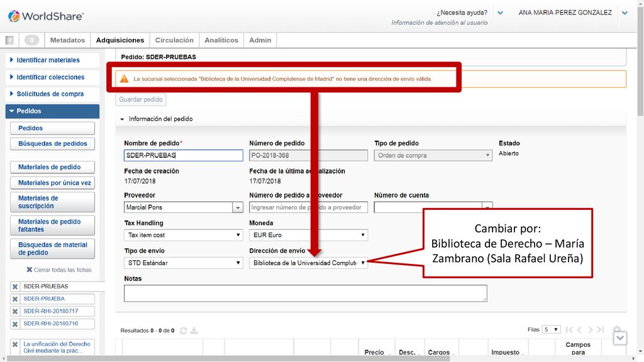Click Cerrar todas las fichas
Screen dimensions: 644x362
click(58, 270)
